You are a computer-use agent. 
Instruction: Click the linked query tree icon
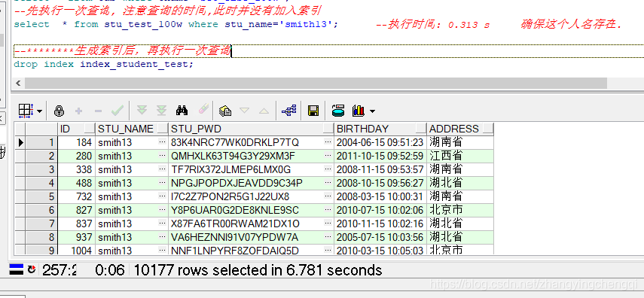point(289,111)
